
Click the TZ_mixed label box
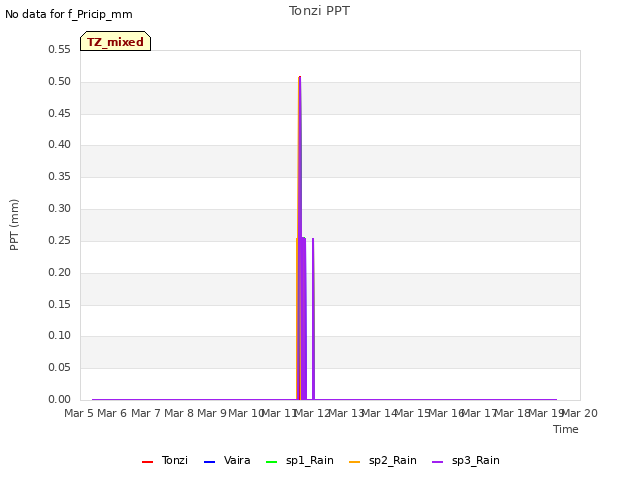coord(116,41)
